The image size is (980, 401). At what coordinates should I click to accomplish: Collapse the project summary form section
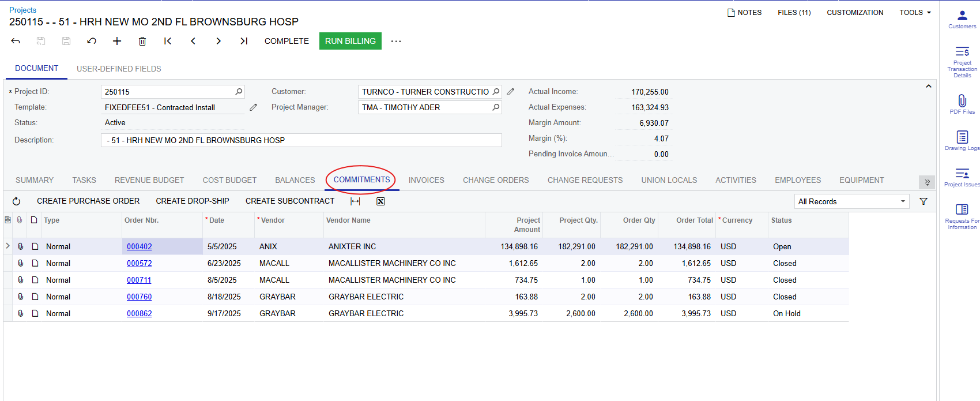pyautogui.click(x=928, y=87)
